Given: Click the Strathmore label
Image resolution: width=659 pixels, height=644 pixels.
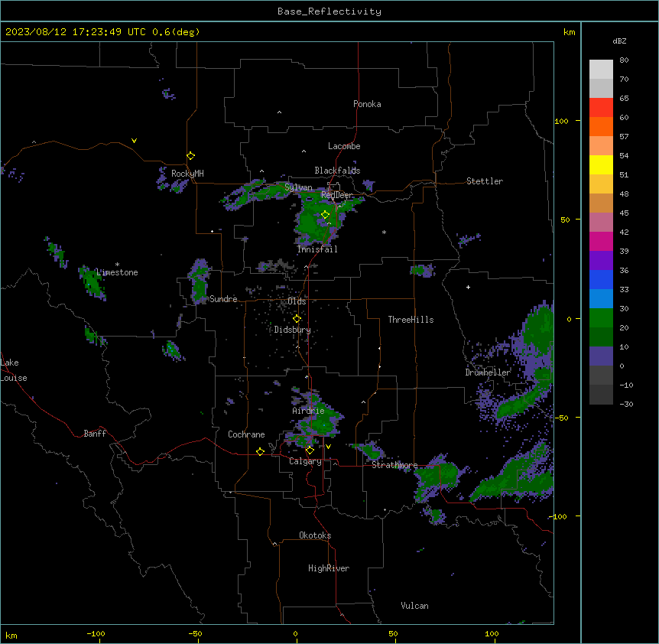Looking at the screenshot, I should 394,465.
